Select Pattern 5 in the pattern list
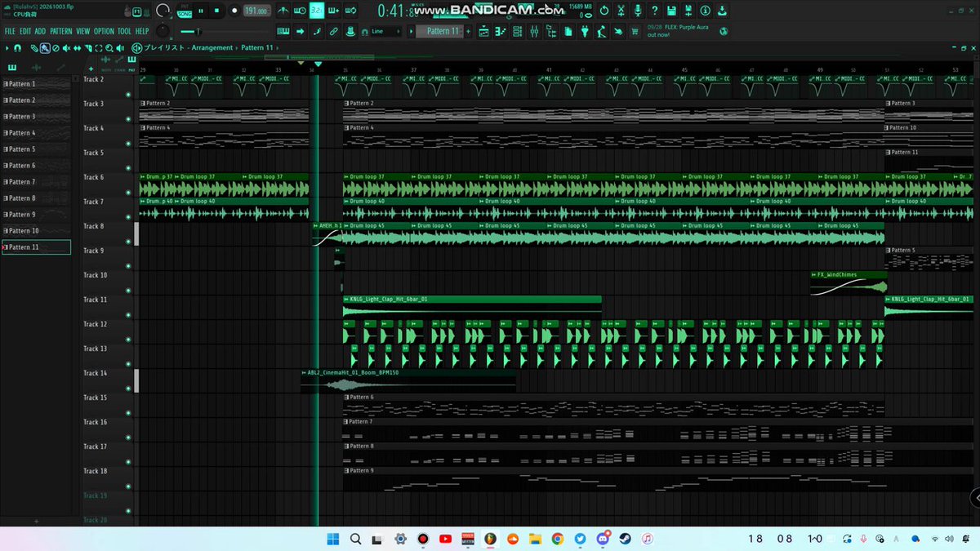Viewport: 980px width, 551px height. [x=36, y=149]
